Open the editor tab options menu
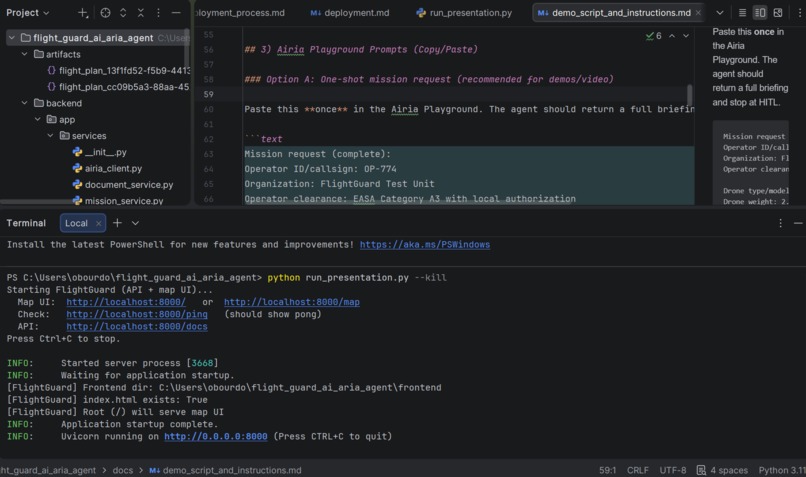 (799, 13)
